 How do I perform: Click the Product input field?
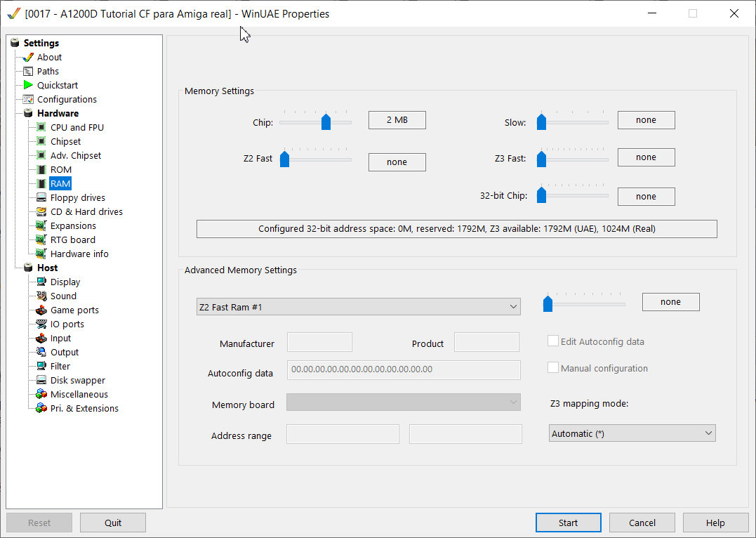(486, 342)
